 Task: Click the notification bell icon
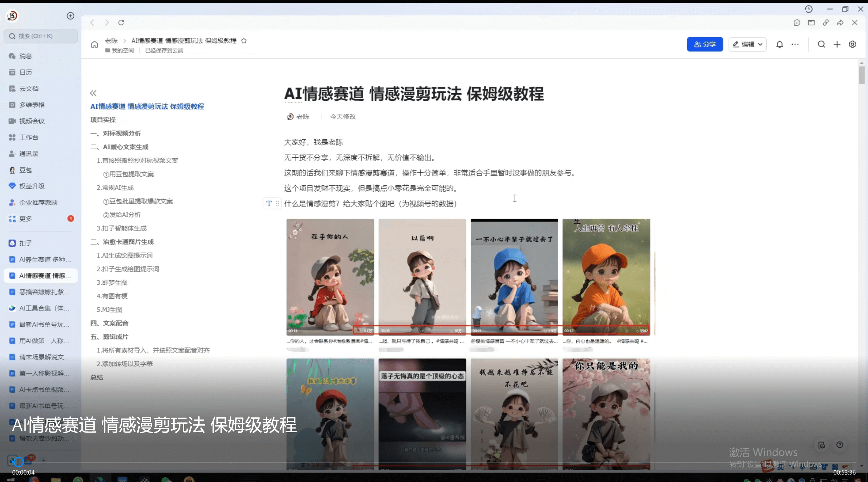click(x=779, y=44)
